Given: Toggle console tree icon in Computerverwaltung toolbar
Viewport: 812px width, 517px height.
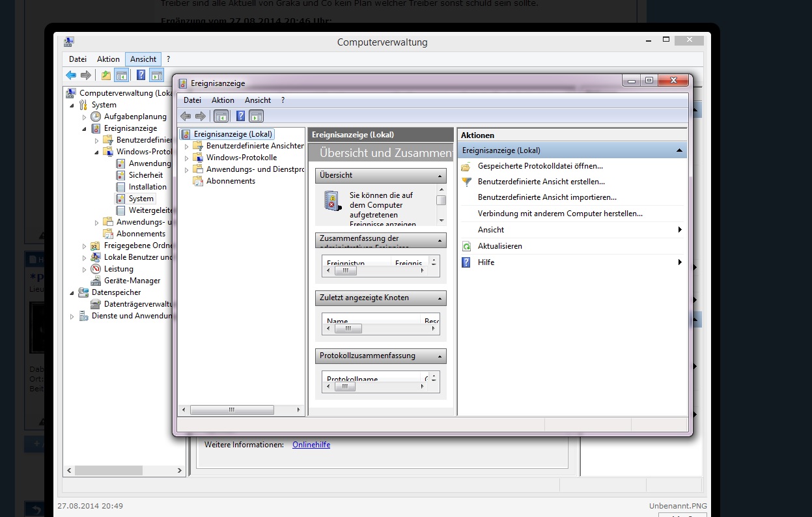Looking at the screenshot, I should click(x=122, y=75).
